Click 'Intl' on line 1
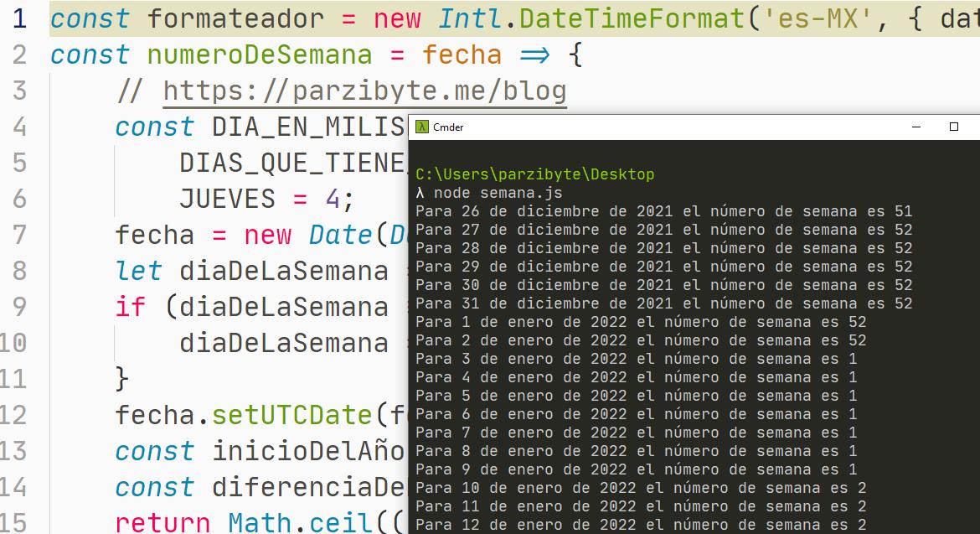Screen dimensions: 980x534 tap(470, 18)
